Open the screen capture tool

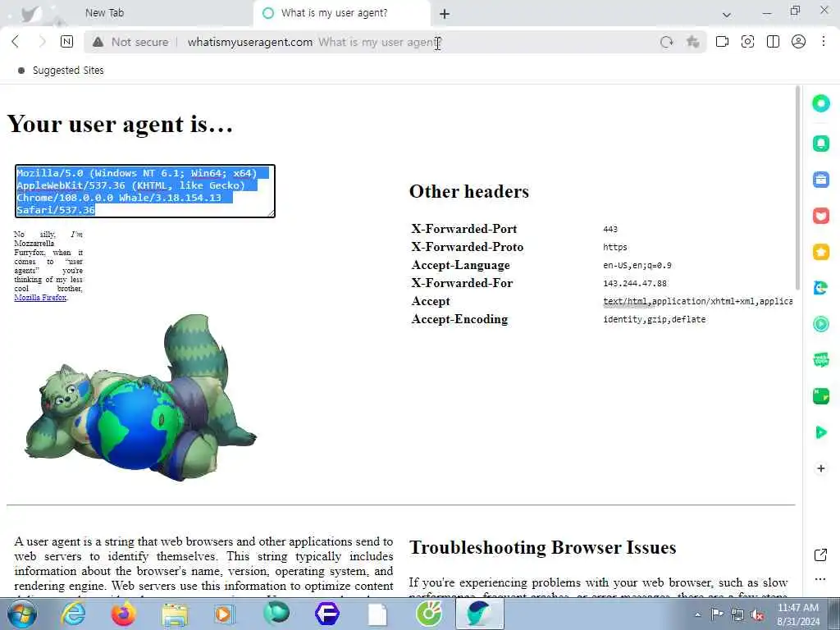[747, 42]
